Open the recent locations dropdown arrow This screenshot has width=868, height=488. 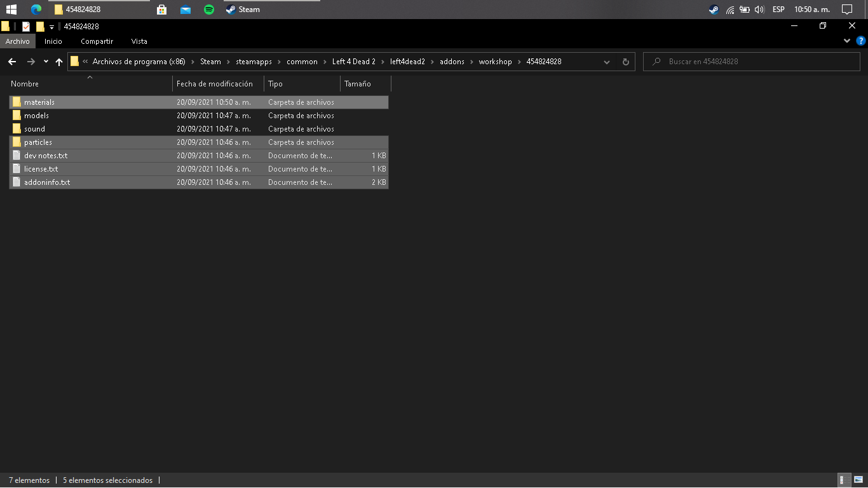[x=46, y=62]
